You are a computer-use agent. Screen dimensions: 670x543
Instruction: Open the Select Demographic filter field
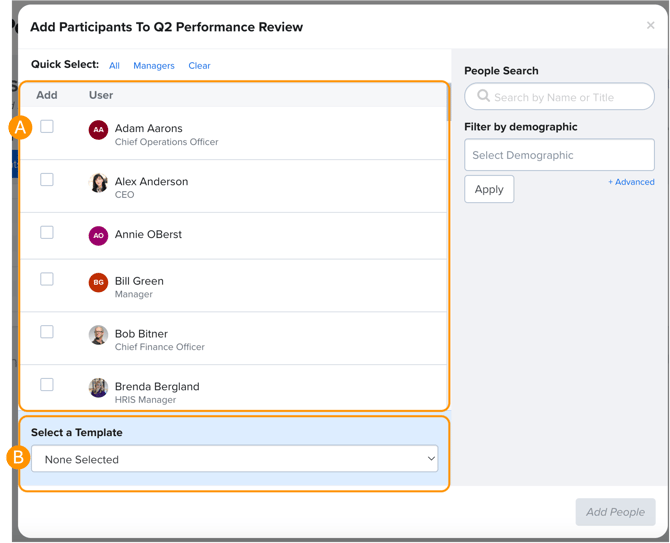559,155
